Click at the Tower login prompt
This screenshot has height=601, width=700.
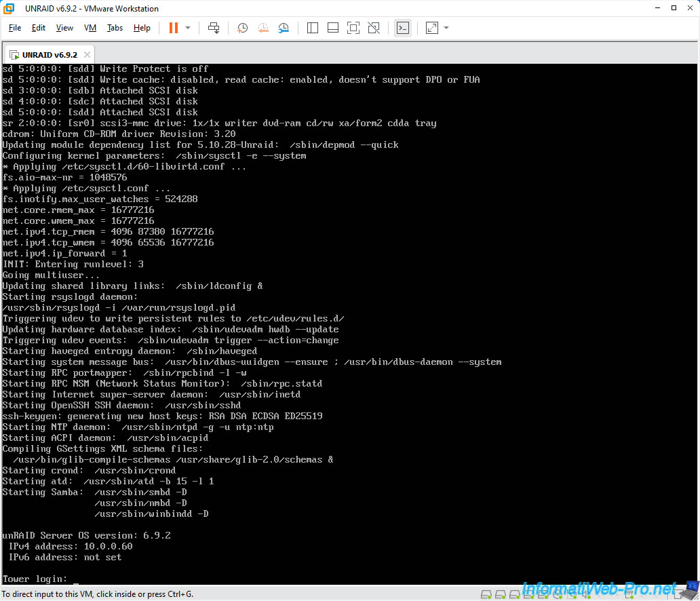coord(76,579)
